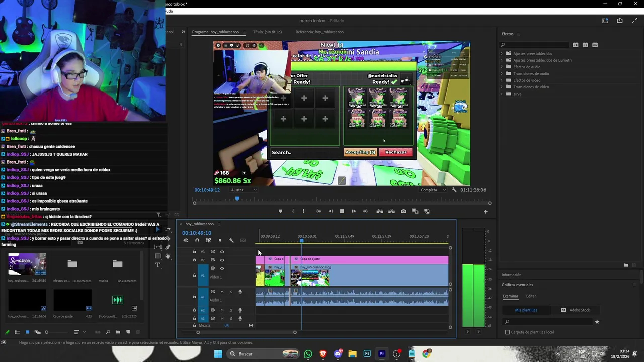This screenshot has width=644, height=362.
Task: Enable voice-over record on A1
Action: [240, 292]
